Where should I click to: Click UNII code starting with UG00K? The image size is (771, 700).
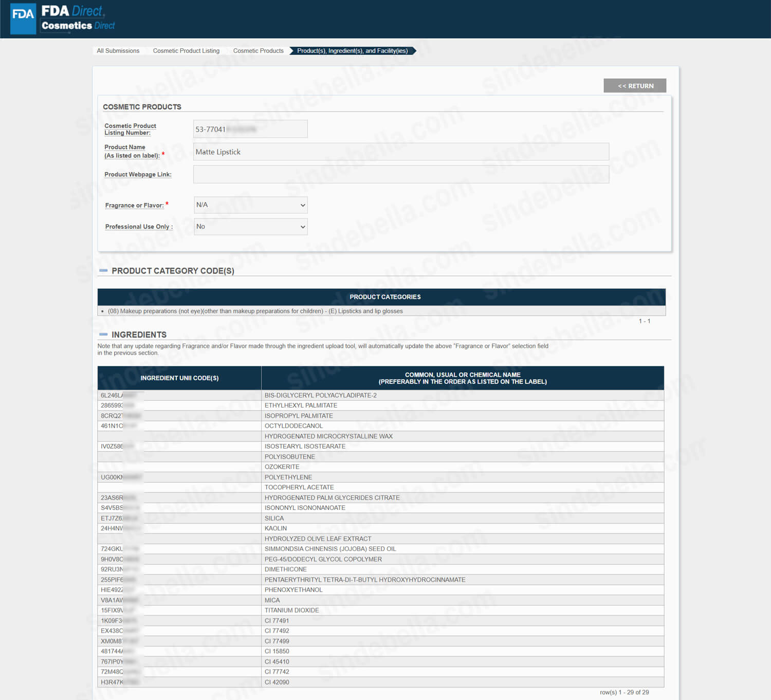[121, 477]
